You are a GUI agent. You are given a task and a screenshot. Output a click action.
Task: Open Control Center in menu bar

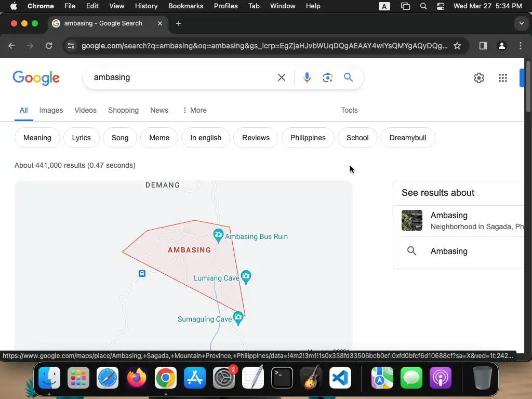pos(441,6)
